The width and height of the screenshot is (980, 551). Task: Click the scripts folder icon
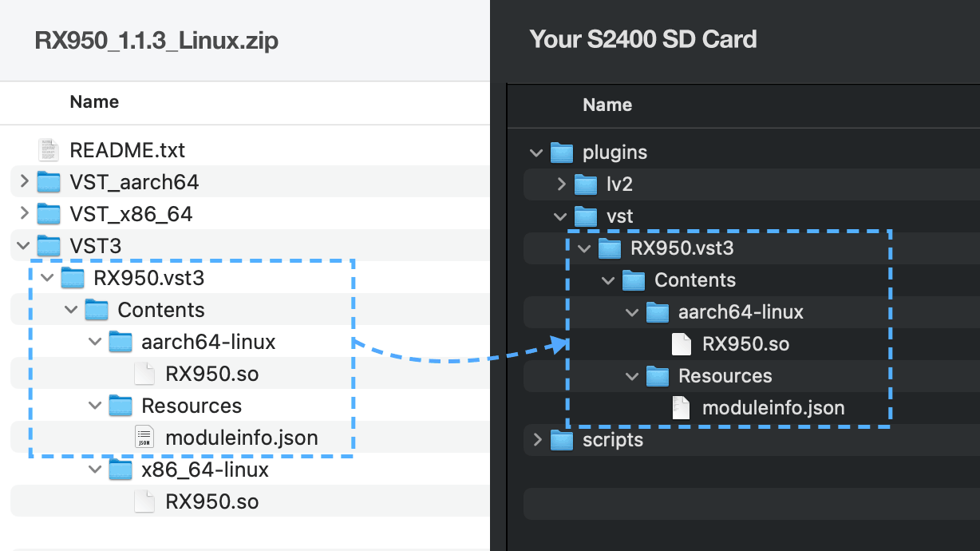[x=562, y=440]
